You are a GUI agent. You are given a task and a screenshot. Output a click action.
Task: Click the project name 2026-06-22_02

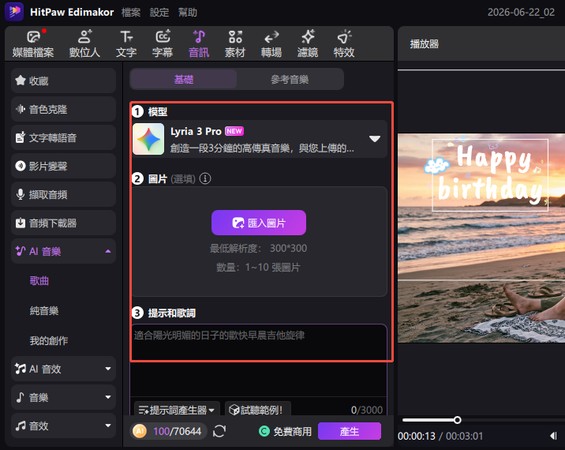521,12
